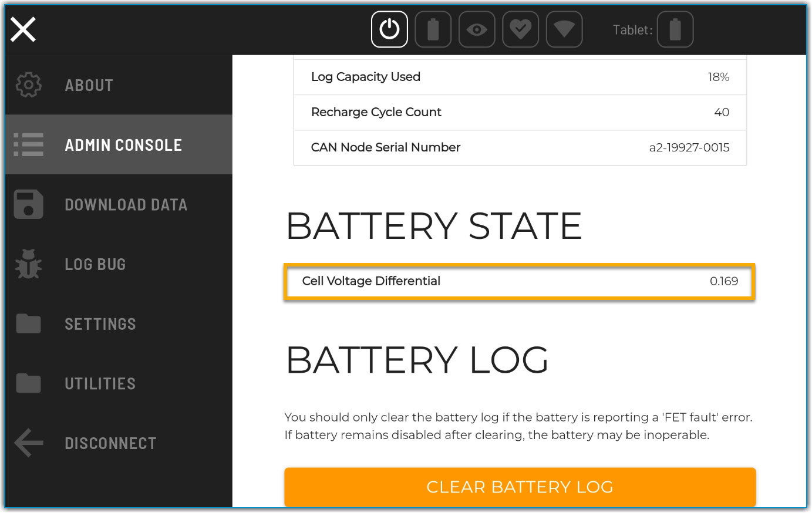Image resolution: width=812 pixels, height=513 pixels.
Task: Click the list icon for Admin Console
Action: (28, 144)
